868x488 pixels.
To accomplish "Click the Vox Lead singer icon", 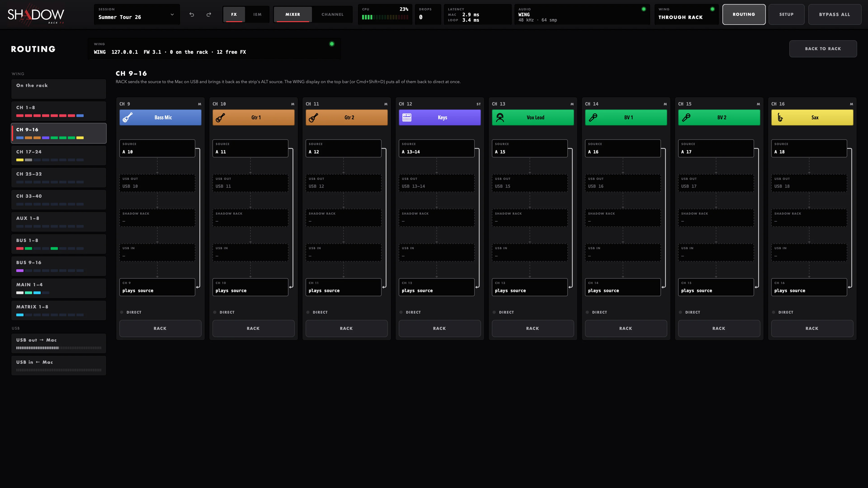I will coord(500,117).
